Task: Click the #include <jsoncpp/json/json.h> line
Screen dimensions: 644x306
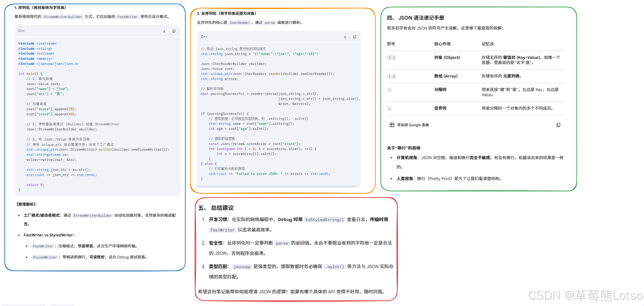Action: pos(49,64)
